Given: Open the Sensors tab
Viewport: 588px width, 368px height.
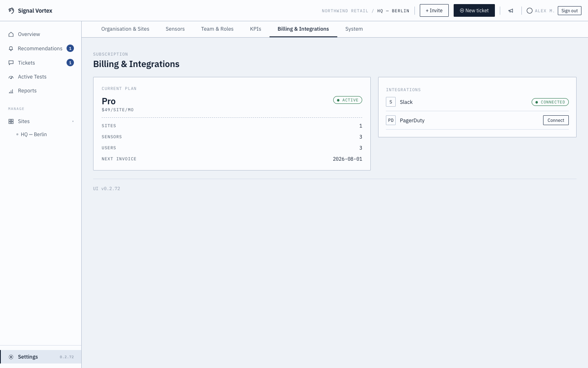Looking at the screenshot, I should pyautogui.click(x=175, y=29).
